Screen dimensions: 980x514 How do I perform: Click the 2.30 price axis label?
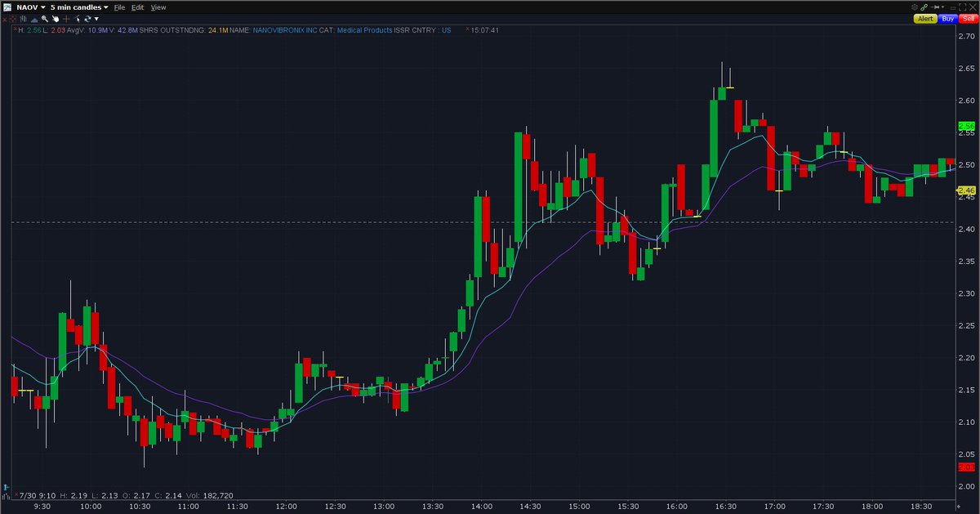(x=967, y=293)
